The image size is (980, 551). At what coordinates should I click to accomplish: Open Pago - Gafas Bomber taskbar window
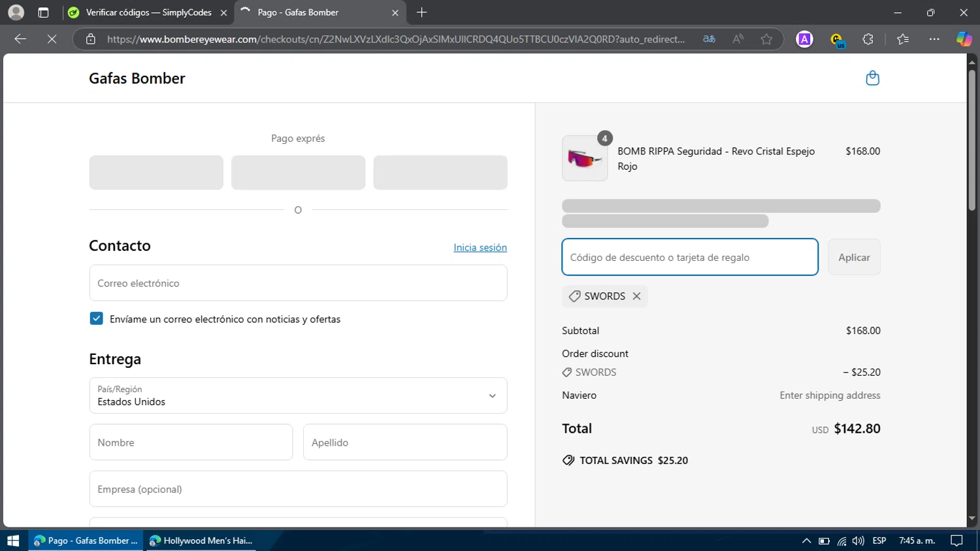pyautogui.click(x=86, y=541)
